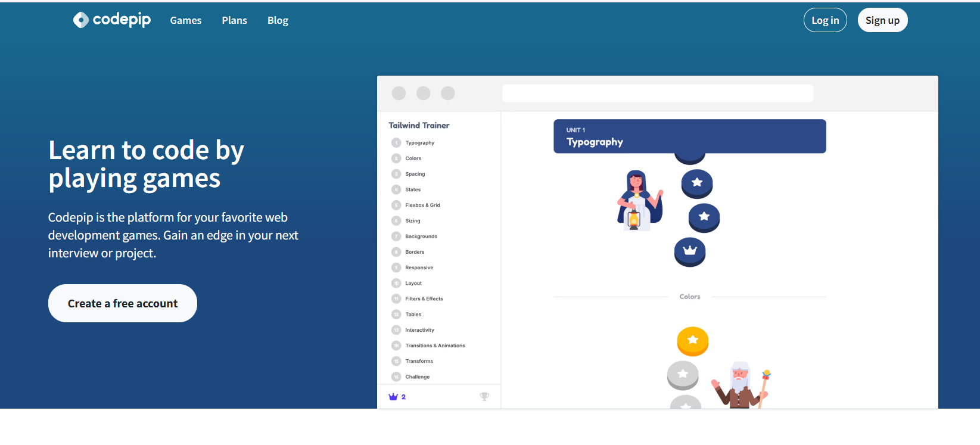
Task: Click the codepip logo
Action: point(112,20)
